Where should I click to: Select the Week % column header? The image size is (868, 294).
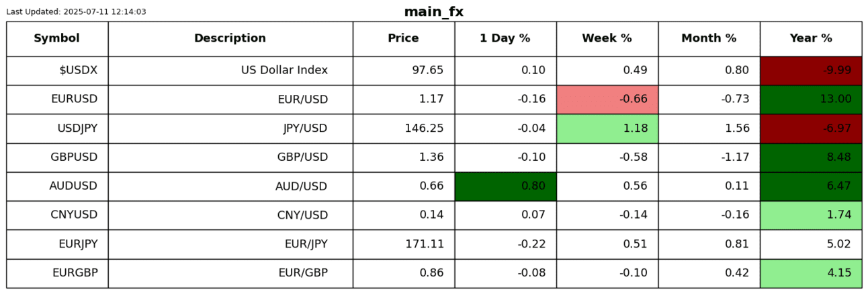(x=607, y=38)
